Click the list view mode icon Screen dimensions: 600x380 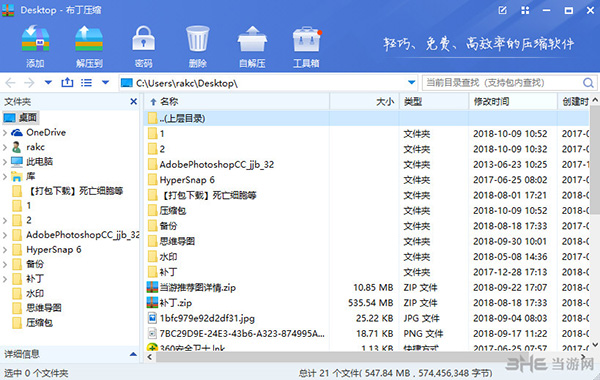click(86, 83)
